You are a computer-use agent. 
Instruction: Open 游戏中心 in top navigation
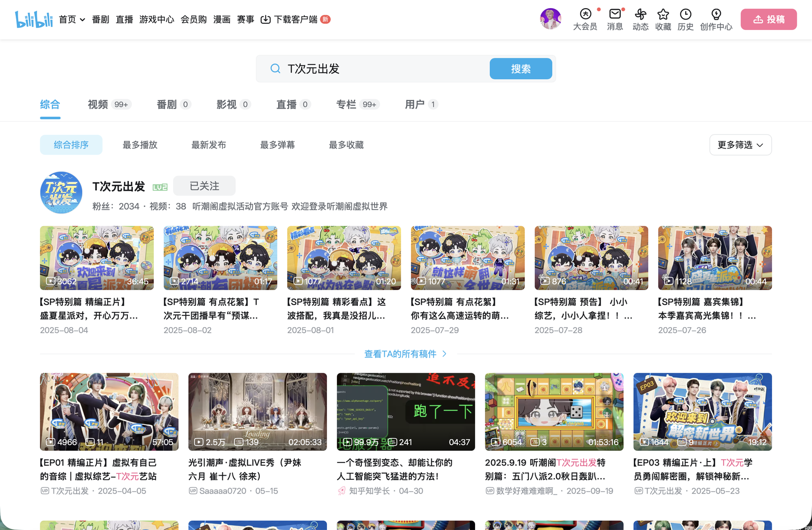(x=157, y=19)
